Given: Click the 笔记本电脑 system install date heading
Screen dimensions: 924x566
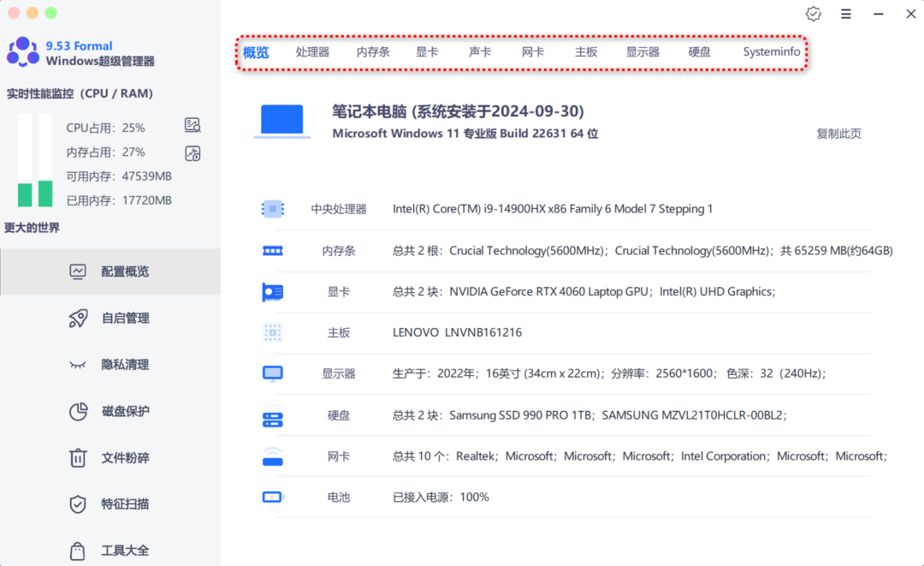Looking at the screenshot, I should (x=458, y=111).
